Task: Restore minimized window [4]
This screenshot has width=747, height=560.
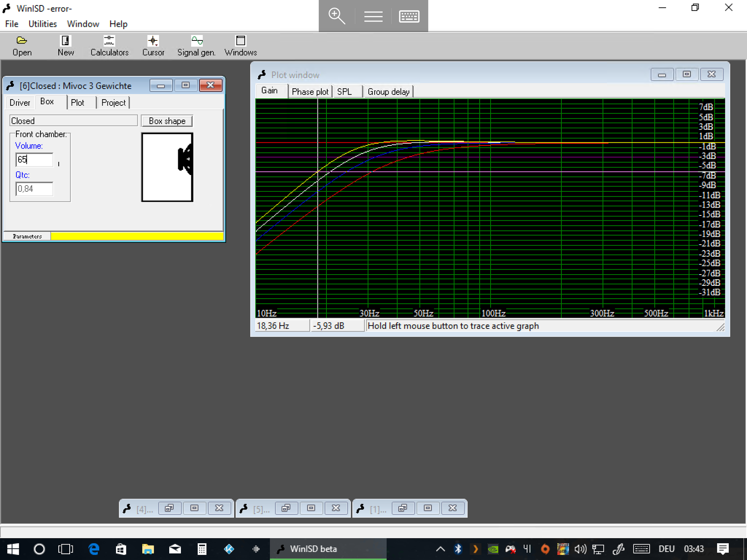Action: (169, 508)
